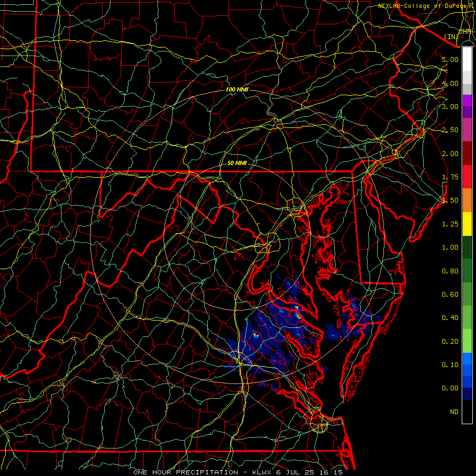Select the pink 2.50 legend color segment
This screenshot has width=476, height=476.
[467, 130]
